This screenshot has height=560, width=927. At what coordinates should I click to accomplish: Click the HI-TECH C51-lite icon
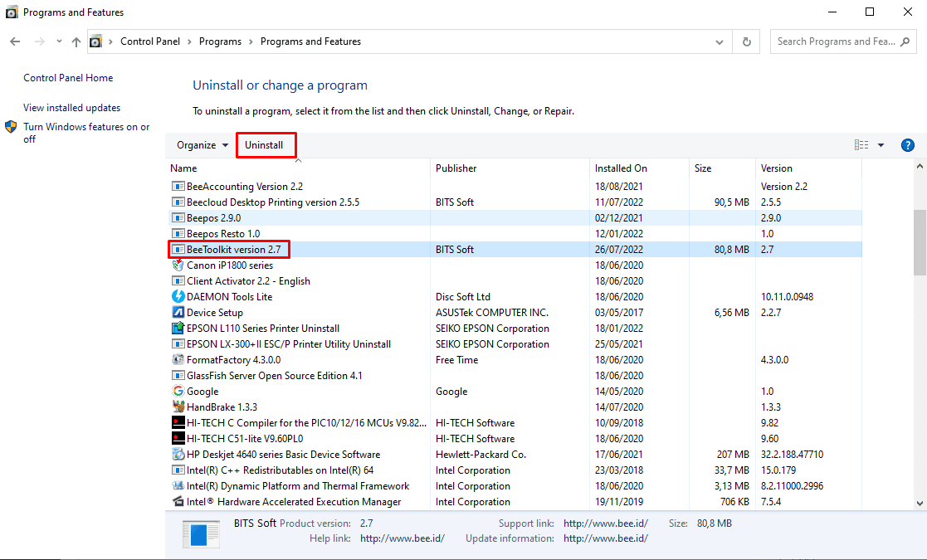pyautogui.click(x=178, y=438)
